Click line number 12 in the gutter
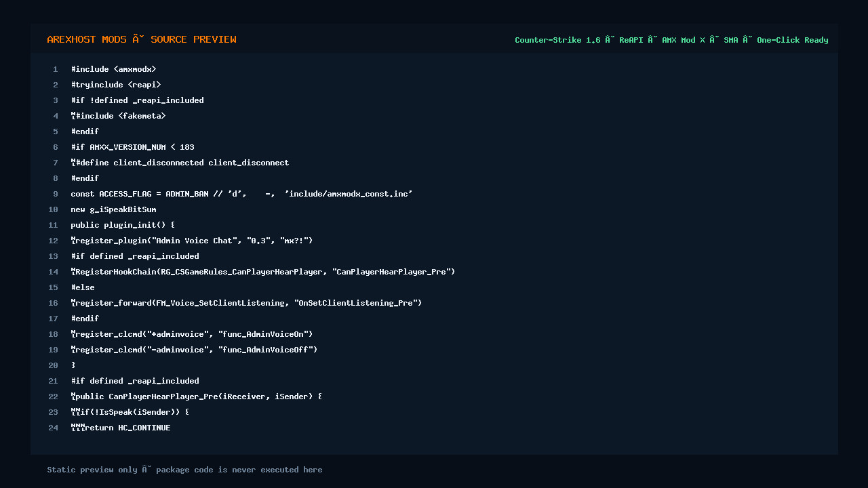This screenshot has height=488, width=868. click(x=54, y=241)
